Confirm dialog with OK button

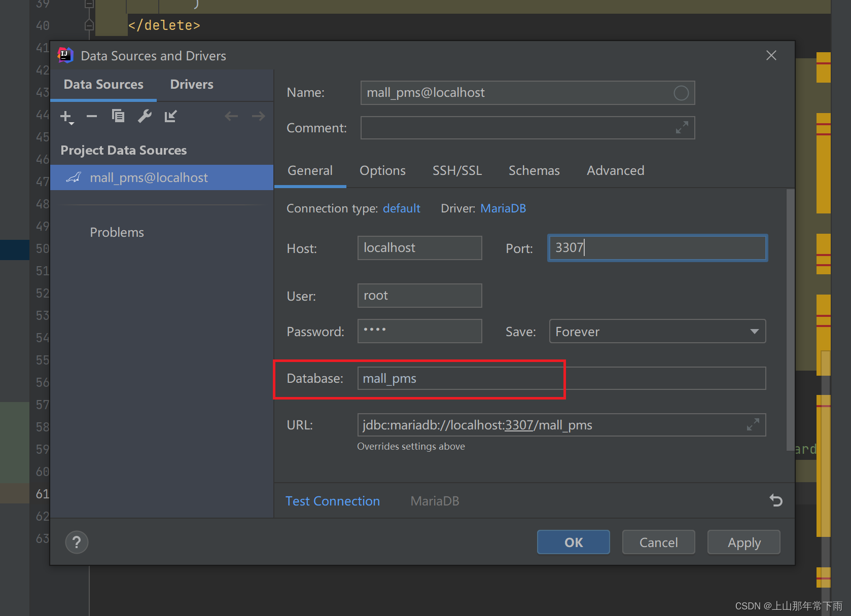point(573,542)
